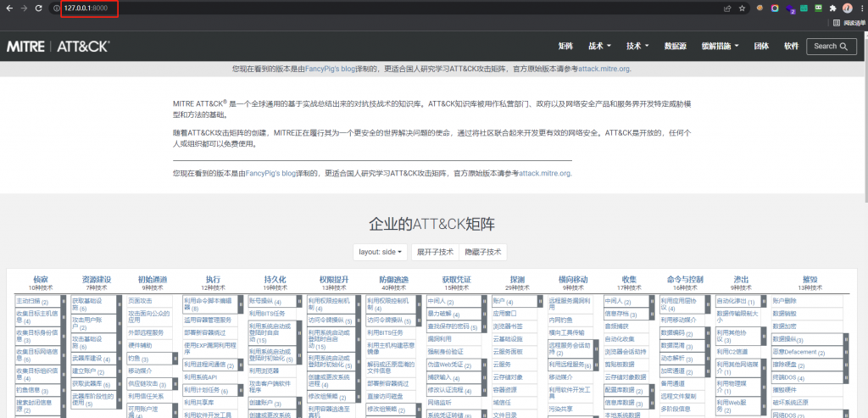The height and width of the screenshot is (418, 868).
Task: Open the 摧毁 tactic header
Action: (810, 280)
